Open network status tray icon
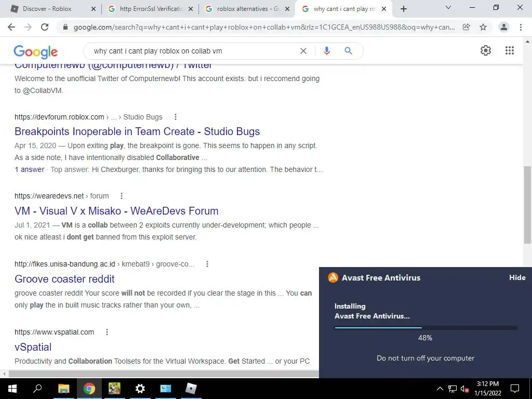This screenshot has width=532, height=399. pyautogui.click(x=453, y=389)
